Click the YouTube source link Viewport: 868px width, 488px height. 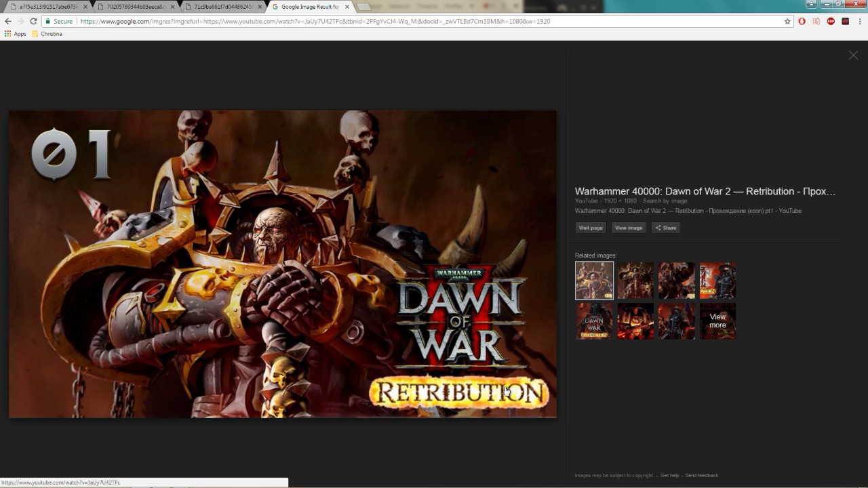coord(586,201)
